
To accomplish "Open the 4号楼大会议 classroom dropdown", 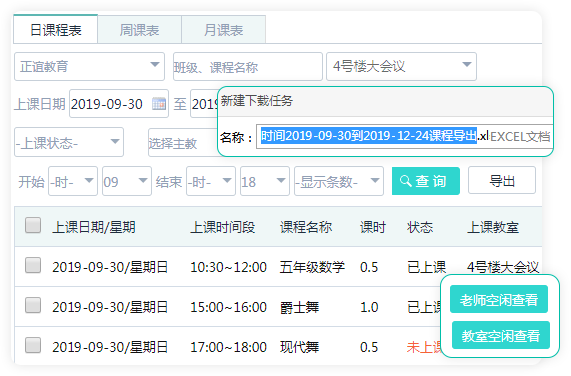I will pos(401,66).
